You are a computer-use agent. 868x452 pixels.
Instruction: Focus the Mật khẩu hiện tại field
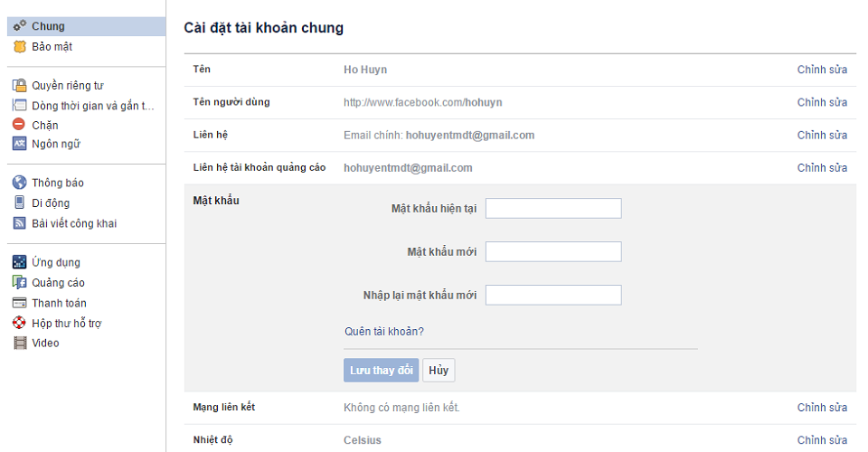553,208
